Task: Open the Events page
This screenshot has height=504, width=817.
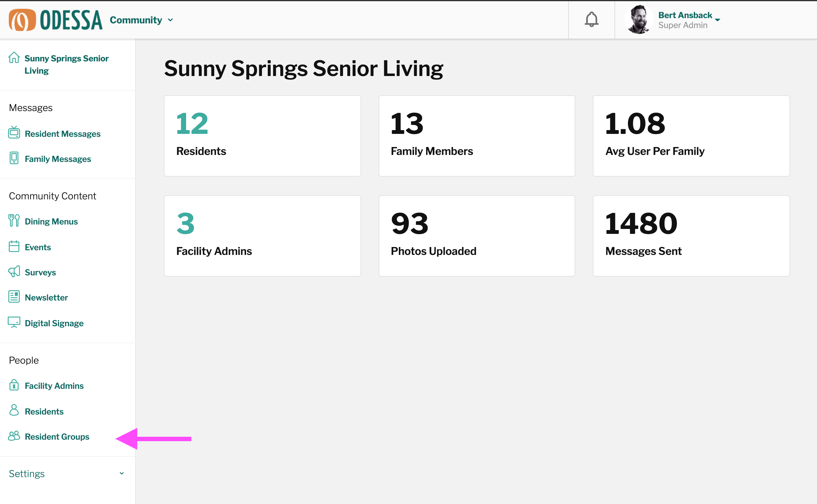Action: tap(38, 247)
